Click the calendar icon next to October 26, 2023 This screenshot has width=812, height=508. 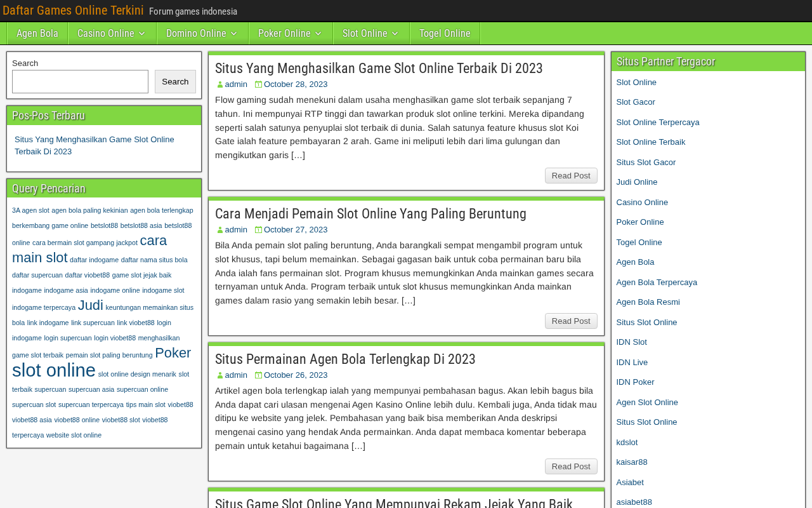pos(258,375)
